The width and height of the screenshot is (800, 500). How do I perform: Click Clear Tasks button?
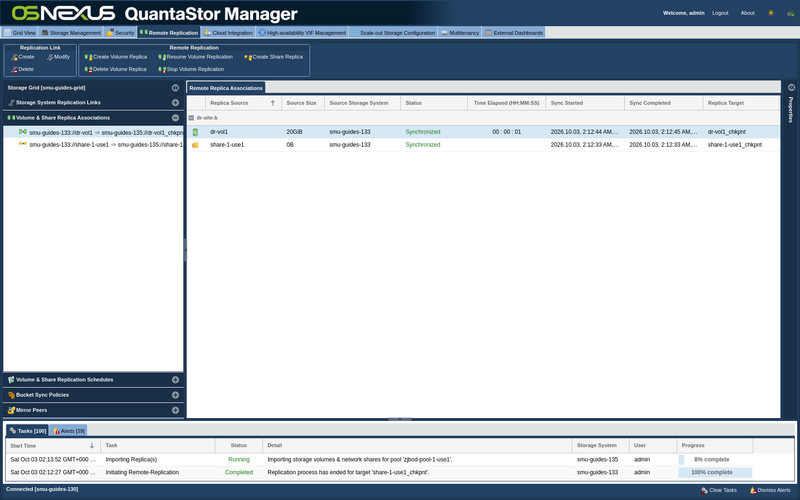(x=719, y=490)
